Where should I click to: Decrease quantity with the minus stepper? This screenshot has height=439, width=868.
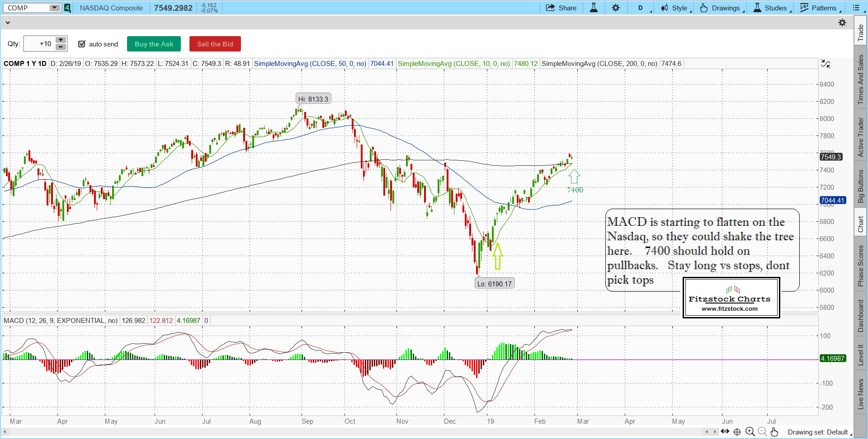pos(61,47)
